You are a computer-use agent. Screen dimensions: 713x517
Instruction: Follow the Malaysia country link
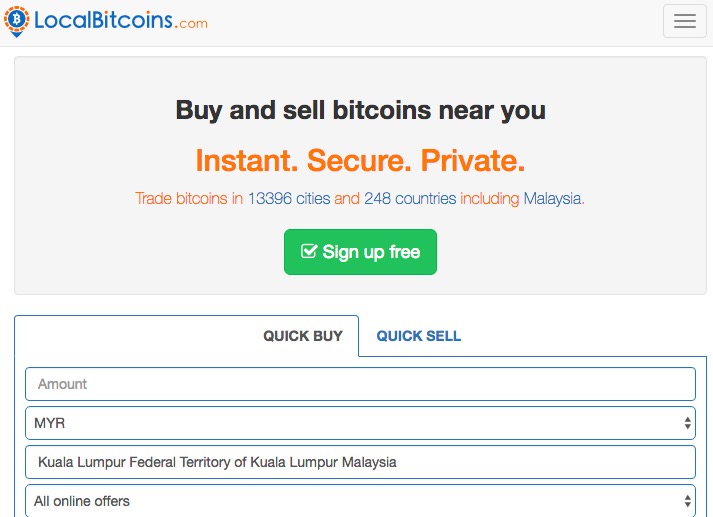tap(552, 199)
